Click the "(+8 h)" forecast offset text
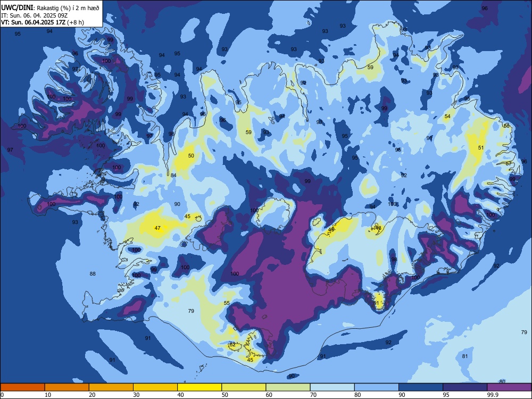The width and height of the screenshot is (532, 399). pyautogui.click(x=76, y=22)
